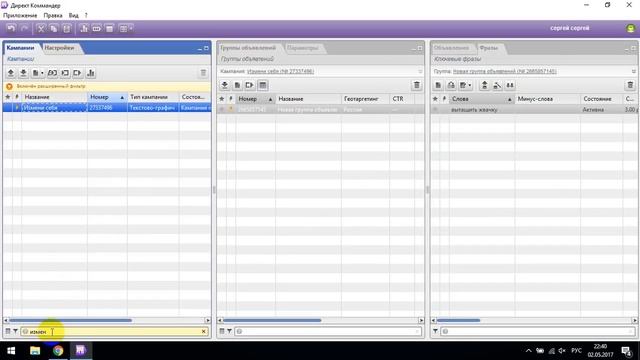Click export icon in ad groups toolbar
640x360 pixels.
point(249,85)
